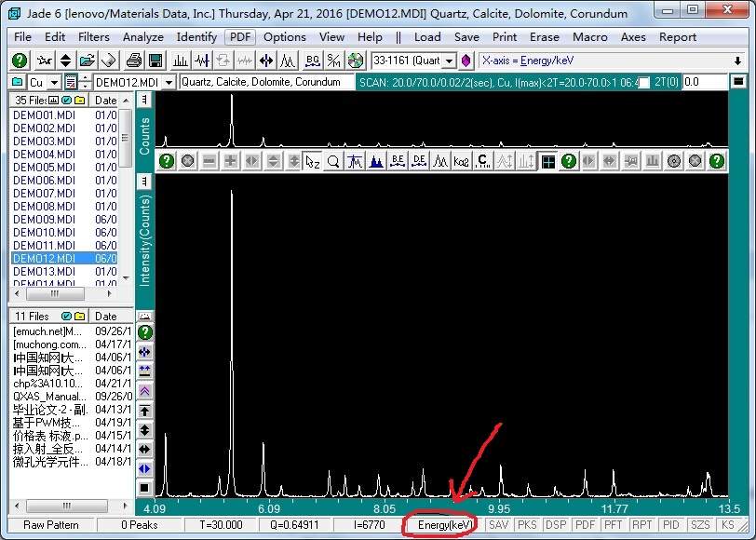756x540 pixels.
Task: Open the pattern file folder icon in main toolbar
Action: pyautogui.click(x=88, y=61)
